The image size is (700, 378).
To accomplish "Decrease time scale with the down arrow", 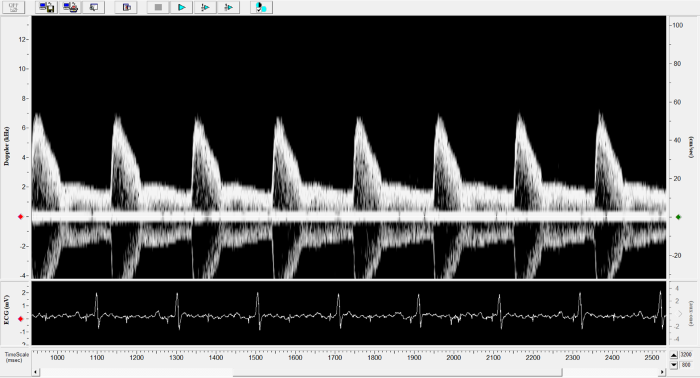I will [674, 365].
